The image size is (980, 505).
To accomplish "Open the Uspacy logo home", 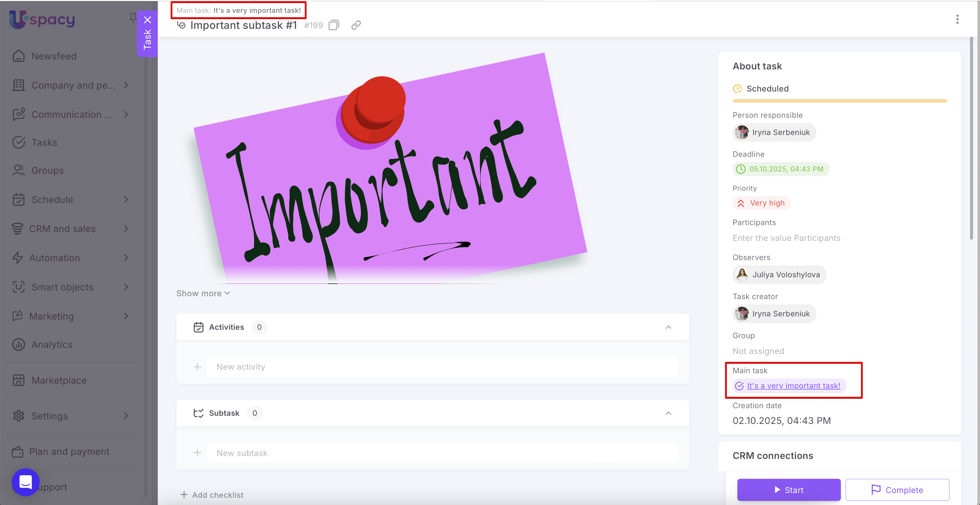I will (42, 20).
